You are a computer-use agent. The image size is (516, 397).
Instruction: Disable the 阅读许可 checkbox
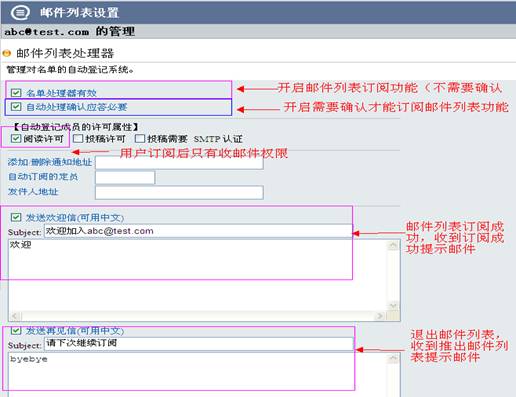point(16,138)
